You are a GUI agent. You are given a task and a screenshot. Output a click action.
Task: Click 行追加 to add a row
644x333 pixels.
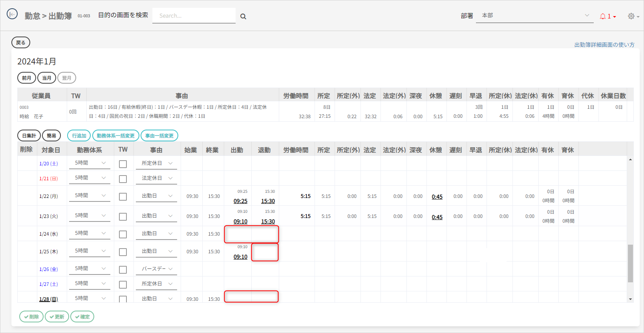coord(79,135)
